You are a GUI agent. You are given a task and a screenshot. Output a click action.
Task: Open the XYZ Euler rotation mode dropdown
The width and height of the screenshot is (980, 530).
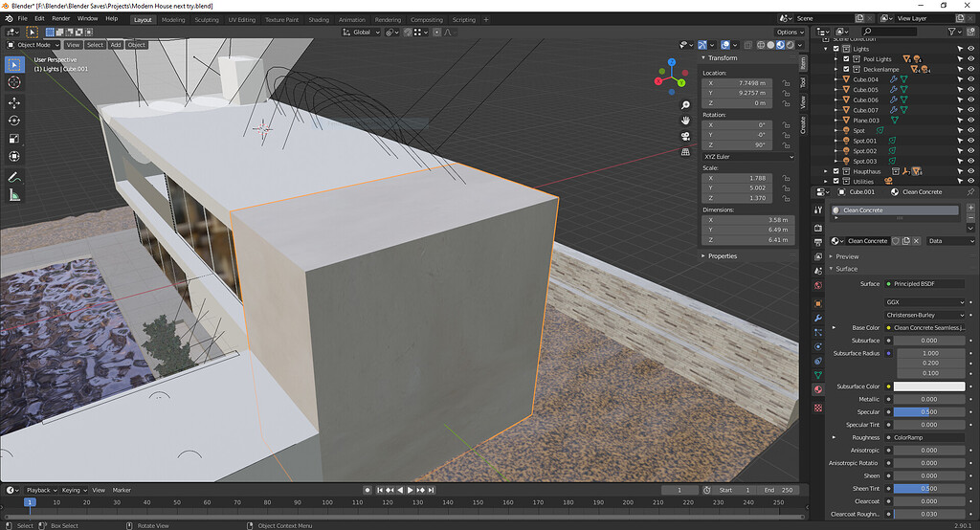748,156
